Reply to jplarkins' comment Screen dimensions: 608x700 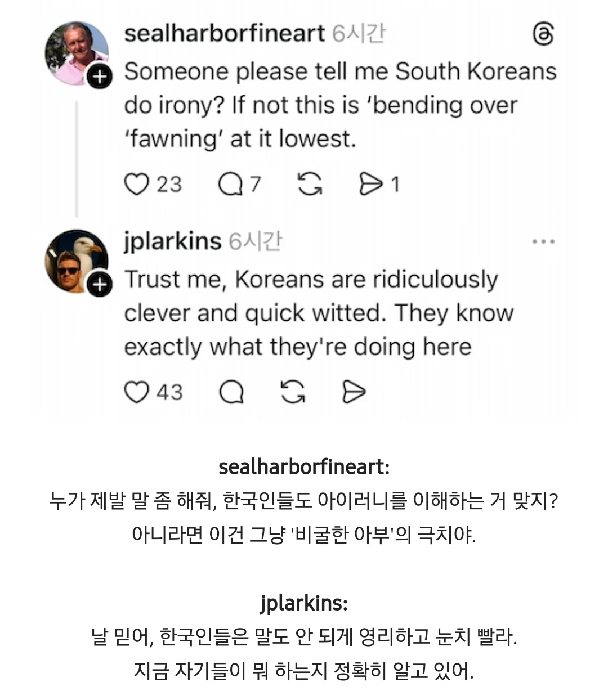click(231, 392)
